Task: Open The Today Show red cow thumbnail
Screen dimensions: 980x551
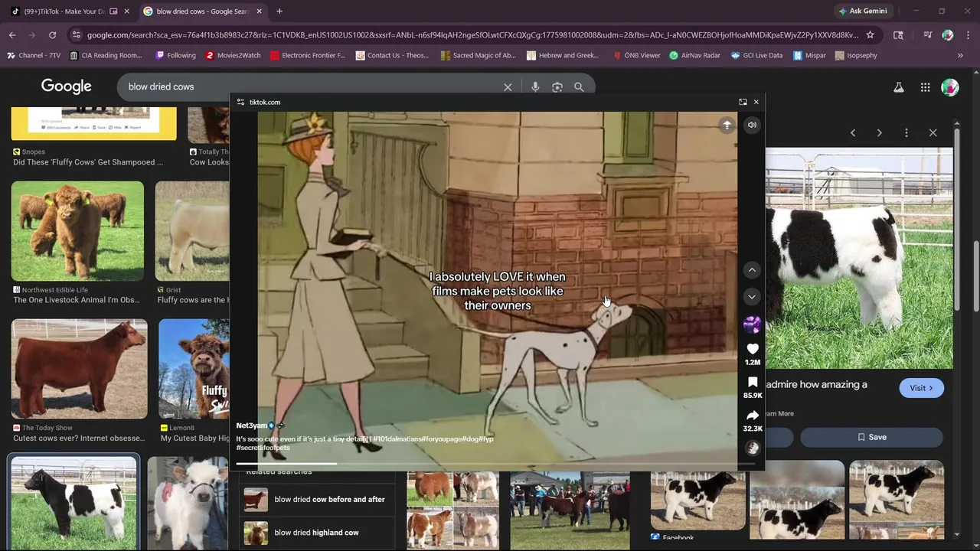Action: [x=79, y=369]
